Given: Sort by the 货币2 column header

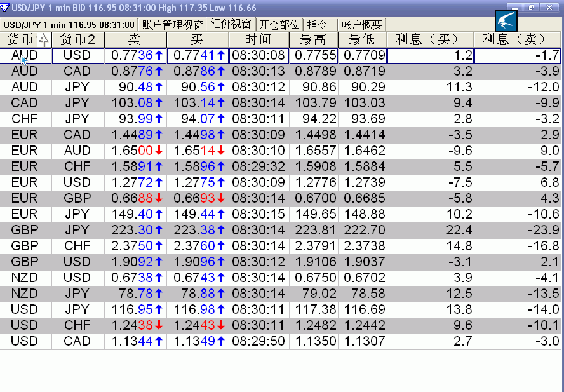Looking at the screenshot, I should tap(77, 39).
